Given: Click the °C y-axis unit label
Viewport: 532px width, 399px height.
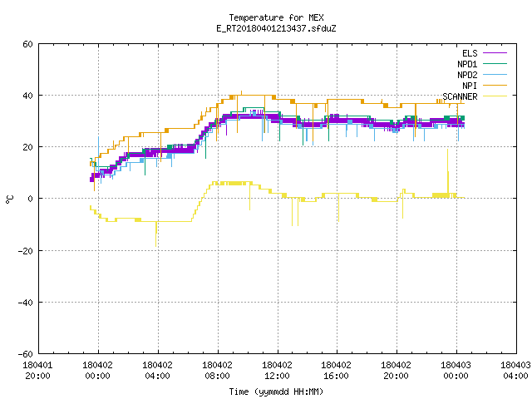Looking at the screenshot, I should [9, 199].
